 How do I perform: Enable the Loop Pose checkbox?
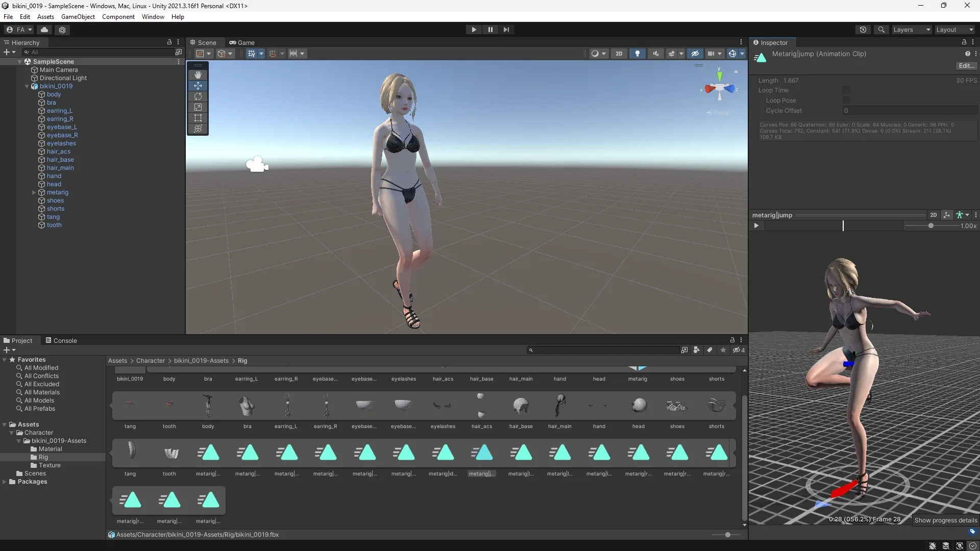[x=846, y=100]
